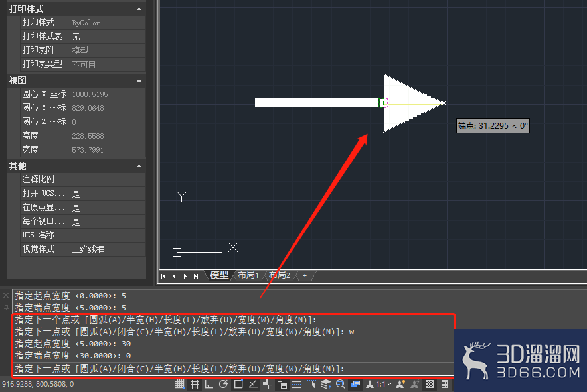Click lineweight display icon

[x=297, y=384]
